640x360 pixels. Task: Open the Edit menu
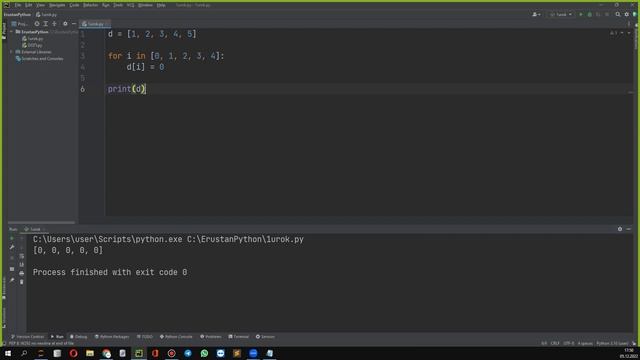pyautogui.click(x=29, y=5)
